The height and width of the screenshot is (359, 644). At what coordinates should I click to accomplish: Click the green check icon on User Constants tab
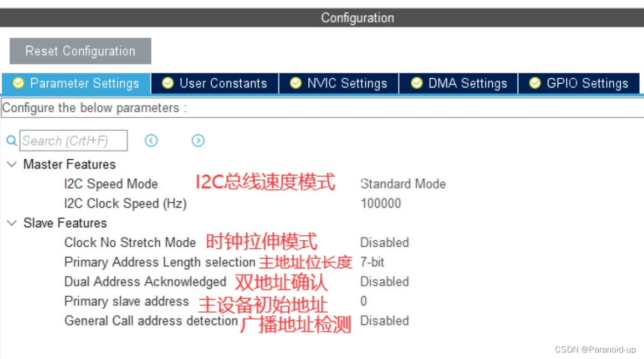pos(167,83)
